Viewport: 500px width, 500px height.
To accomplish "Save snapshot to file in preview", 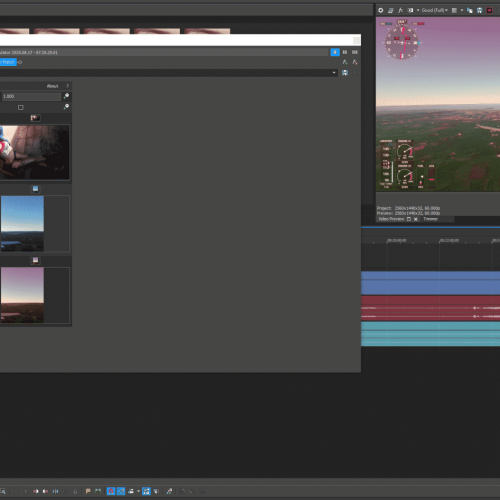I will point(479,10).
